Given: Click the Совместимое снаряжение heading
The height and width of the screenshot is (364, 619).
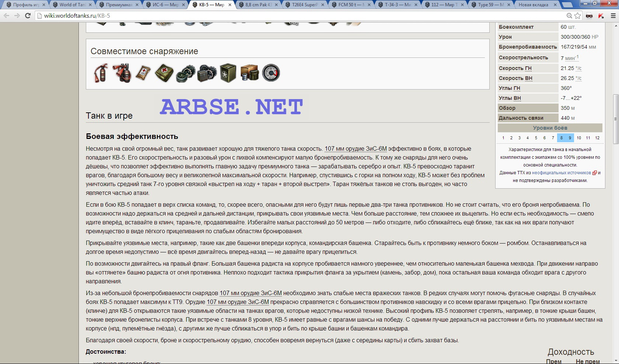Looking at the screenshot, I should point(144,51).
